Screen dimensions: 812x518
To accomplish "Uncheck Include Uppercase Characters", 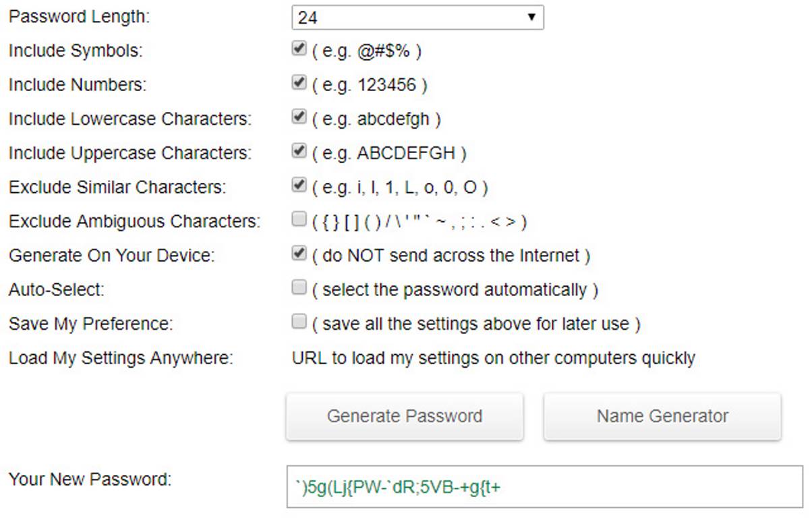I will click(x=297, y=150).
